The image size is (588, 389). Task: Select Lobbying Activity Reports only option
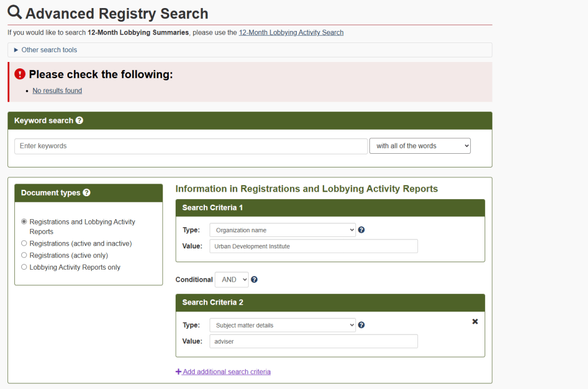[x=24, y=267]
